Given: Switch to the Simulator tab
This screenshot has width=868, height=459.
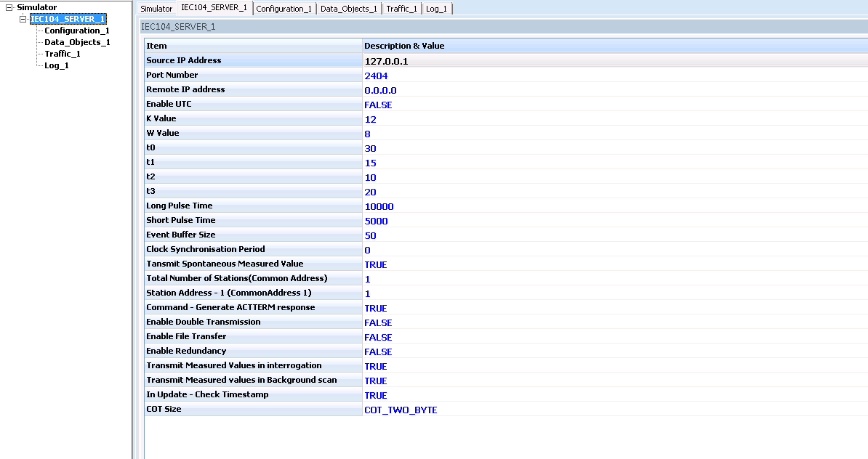Looking at the screenshot, I should 156,9.
